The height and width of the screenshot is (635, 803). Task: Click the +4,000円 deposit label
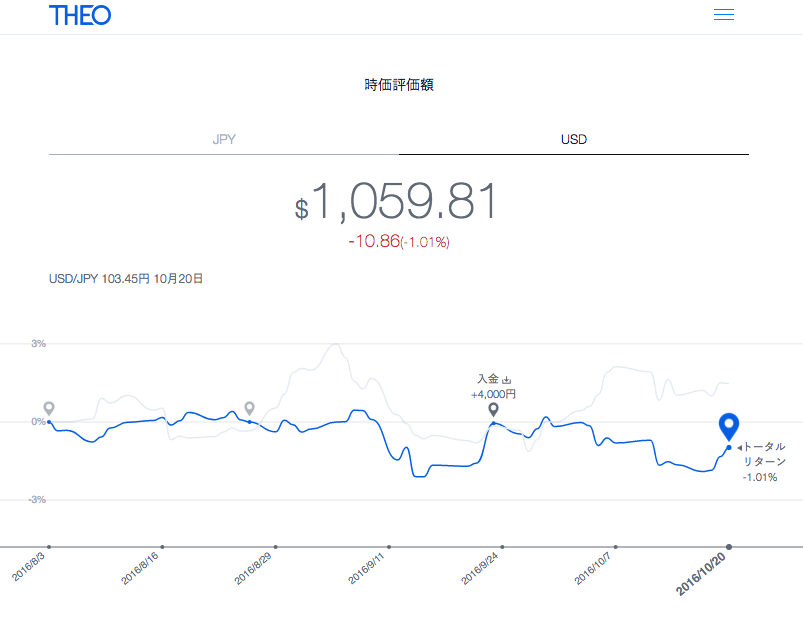click(493, 394)
